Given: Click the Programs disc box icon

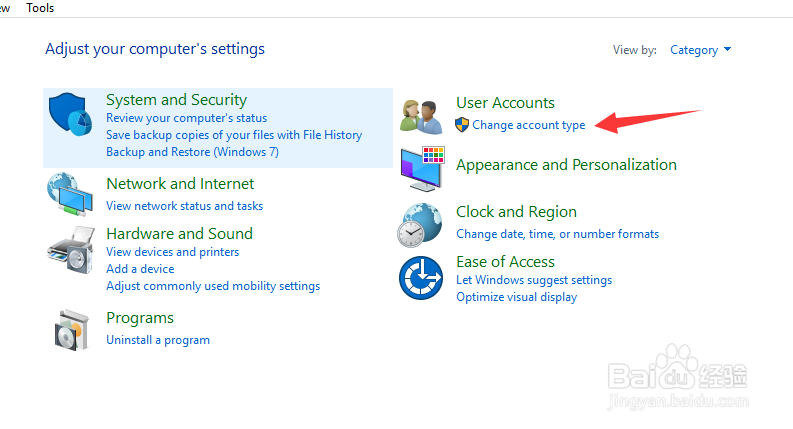Looking at the screenshot, I should click(70, 329).
